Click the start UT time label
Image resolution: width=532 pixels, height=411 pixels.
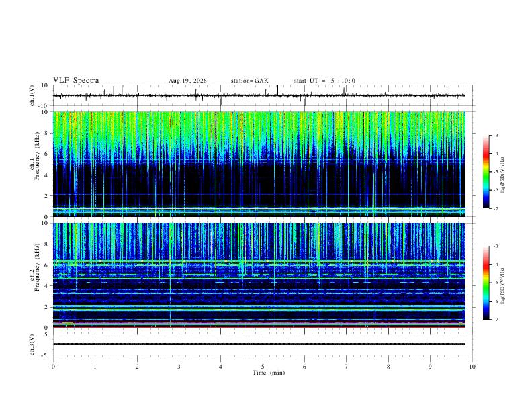tap(324, 81)
